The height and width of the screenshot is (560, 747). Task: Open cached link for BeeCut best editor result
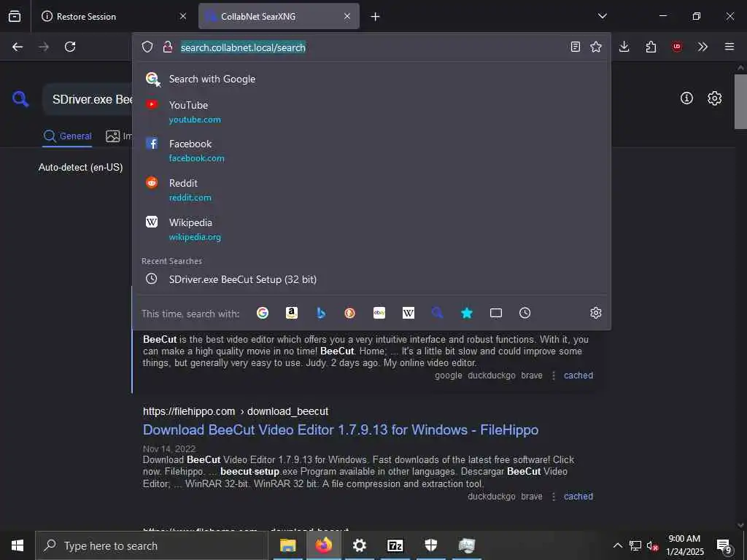(x=578, y=376)
